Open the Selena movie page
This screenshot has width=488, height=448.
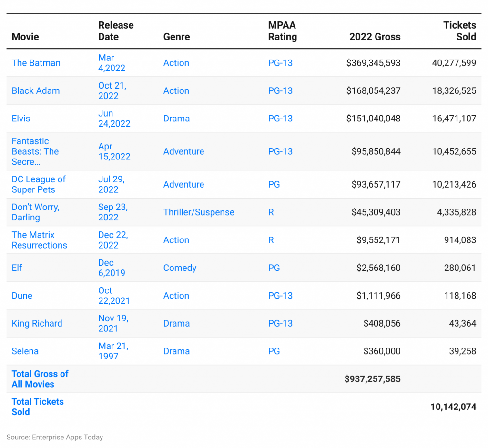pyautogui.click(x=25, y=351)
